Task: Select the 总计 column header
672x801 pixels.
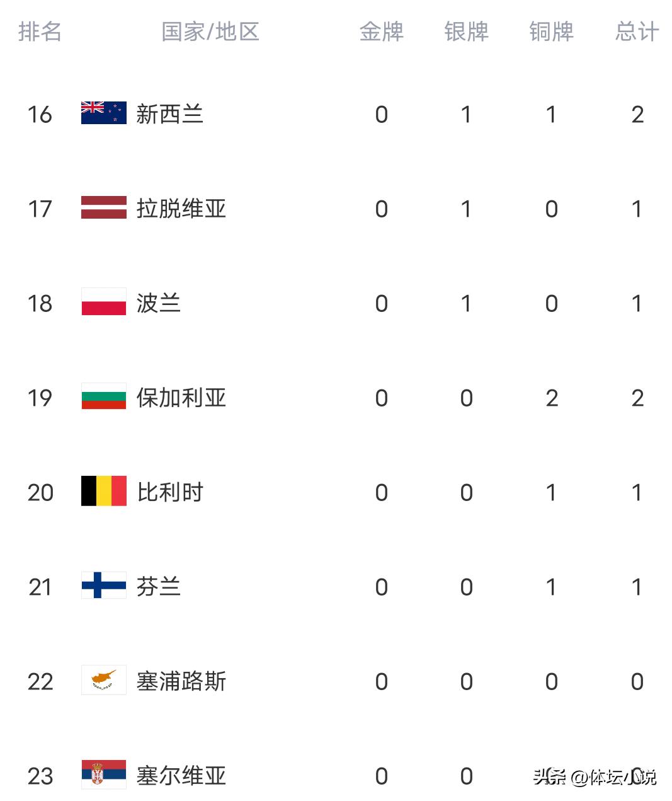Action: [637, 32]
